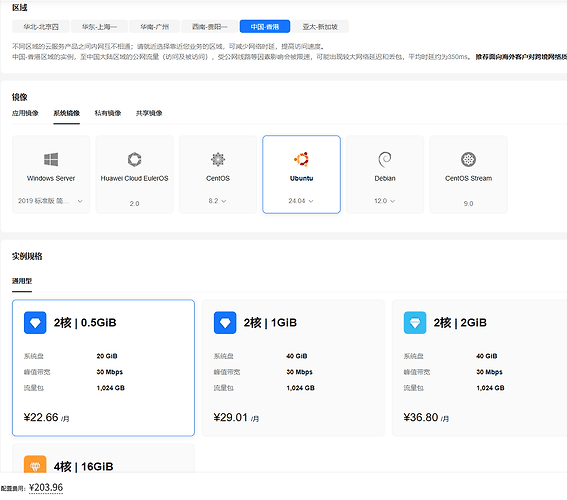Choose the 华南-广州 region option
Viewport: 567px width, 500px height.
click(x=154, y=27)
